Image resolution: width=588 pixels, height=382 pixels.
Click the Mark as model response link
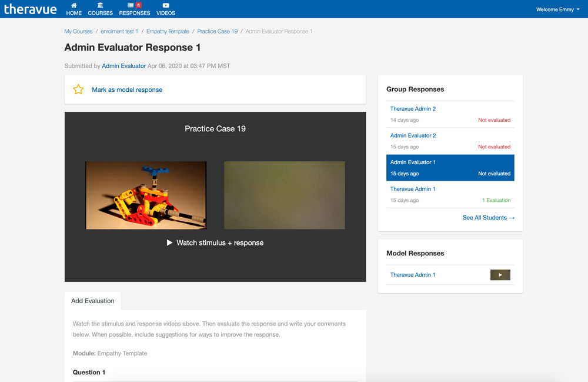pyautogui.click(x=127, y=89)
